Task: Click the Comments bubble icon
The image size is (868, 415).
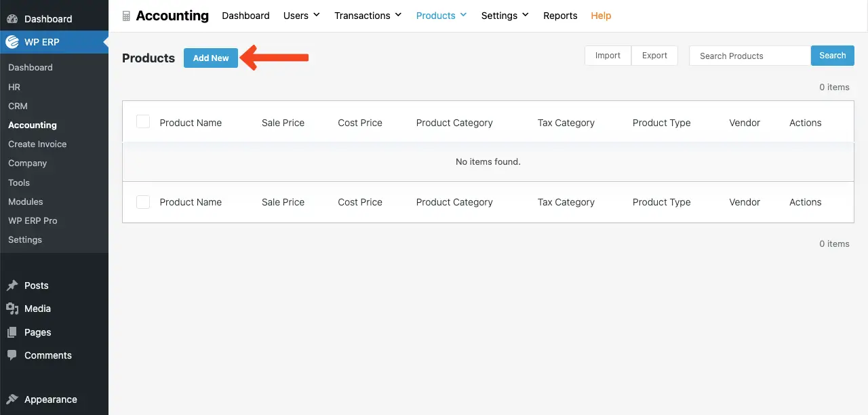Action: pyautogui.click(x=12, y=355)
